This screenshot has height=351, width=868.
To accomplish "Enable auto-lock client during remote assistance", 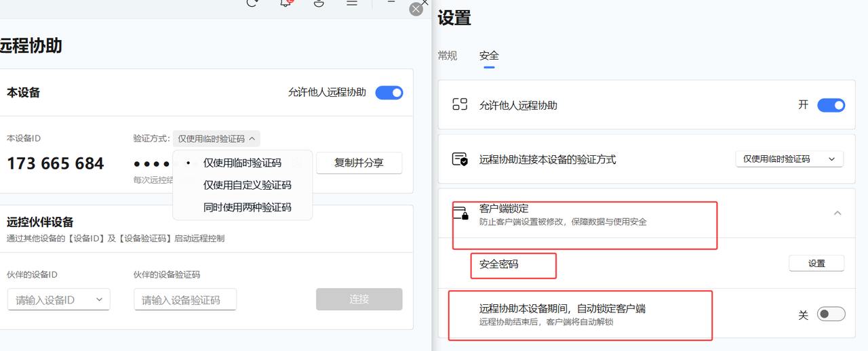I will click(x=831, y=314).
